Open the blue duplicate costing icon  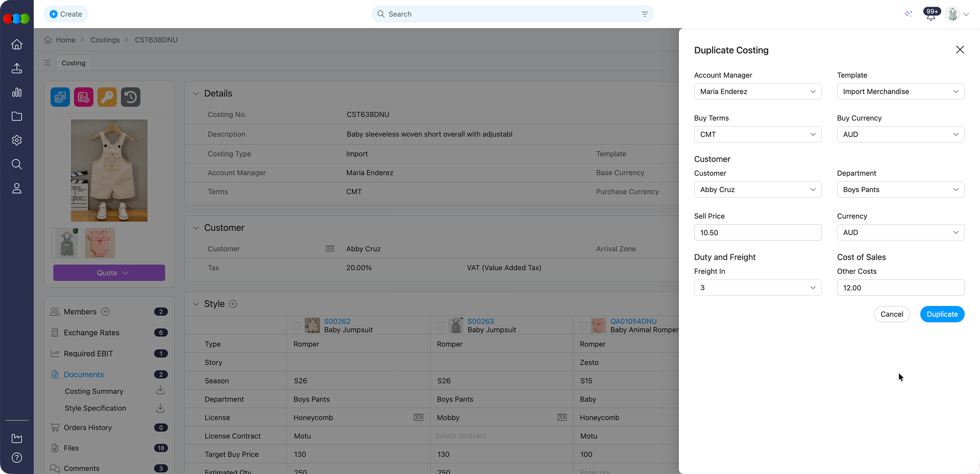60,97
